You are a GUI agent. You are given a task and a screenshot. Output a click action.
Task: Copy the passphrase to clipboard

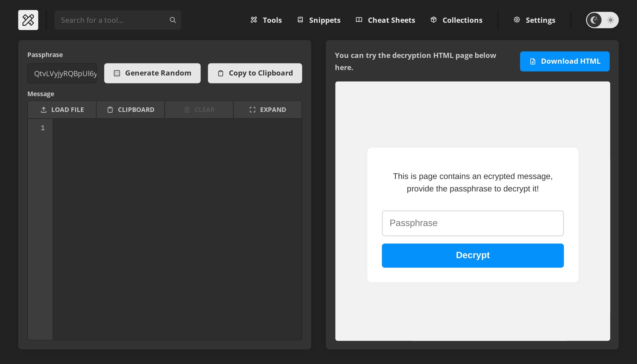click(255, 73)
